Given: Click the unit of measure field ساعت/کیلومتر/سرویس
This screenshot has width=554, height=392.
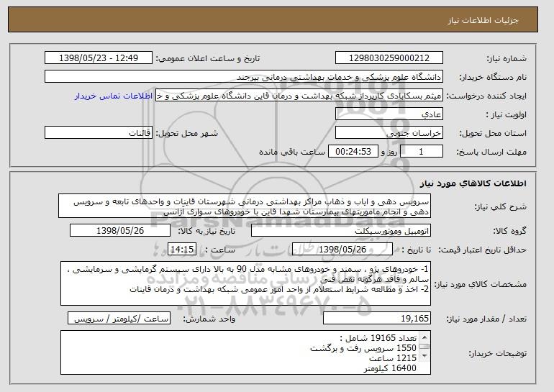Looking at the screenshot, I should pyautogui.click(x=119, y=318).
